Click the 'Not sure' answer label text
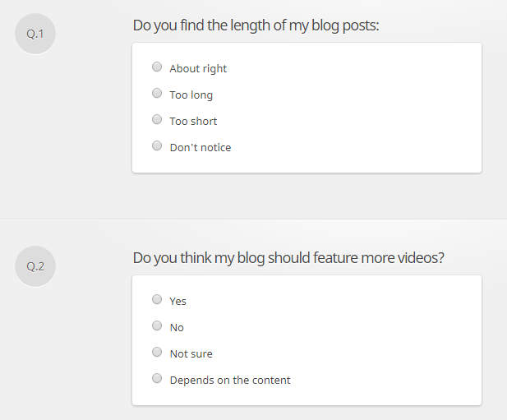This screenshot has width=507, height=420. click(x=191, y=354)
